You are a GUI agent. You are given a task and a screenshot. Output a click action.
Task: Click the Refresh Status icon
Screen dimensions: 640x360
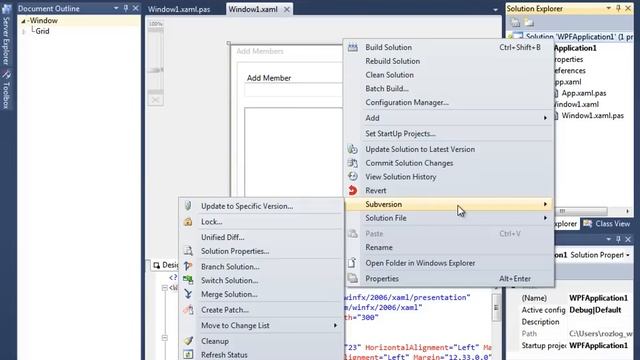188,355
